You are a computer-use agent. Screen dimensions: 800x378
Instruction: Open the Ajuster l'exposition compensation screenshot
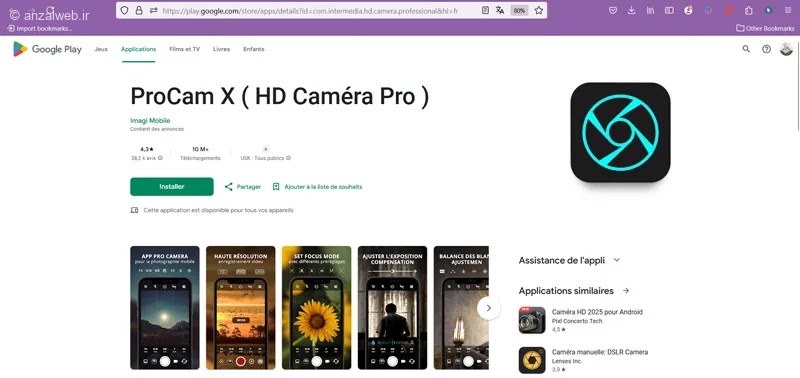tap(392, 308)
